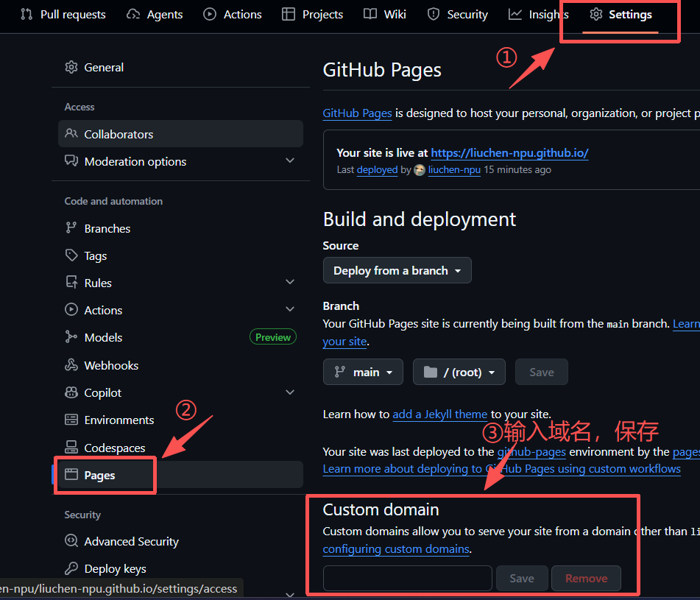Click the Codespaces icon in sidebar
Image resolution: width=700 pixels, height=600 pixels.
(x=71, y=448)
